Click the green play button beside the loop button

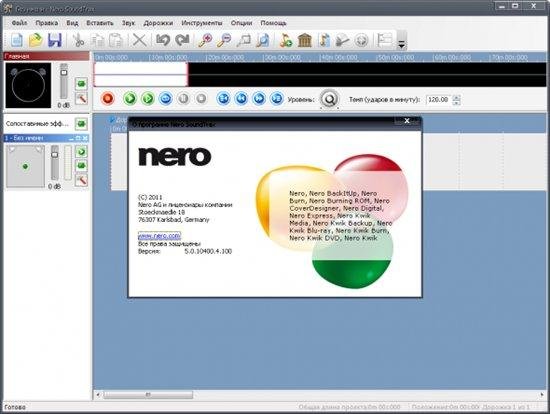point(148,99)
